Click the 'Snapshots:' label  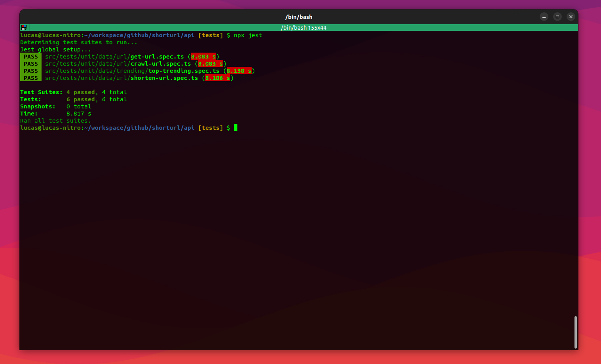point(38,106)
